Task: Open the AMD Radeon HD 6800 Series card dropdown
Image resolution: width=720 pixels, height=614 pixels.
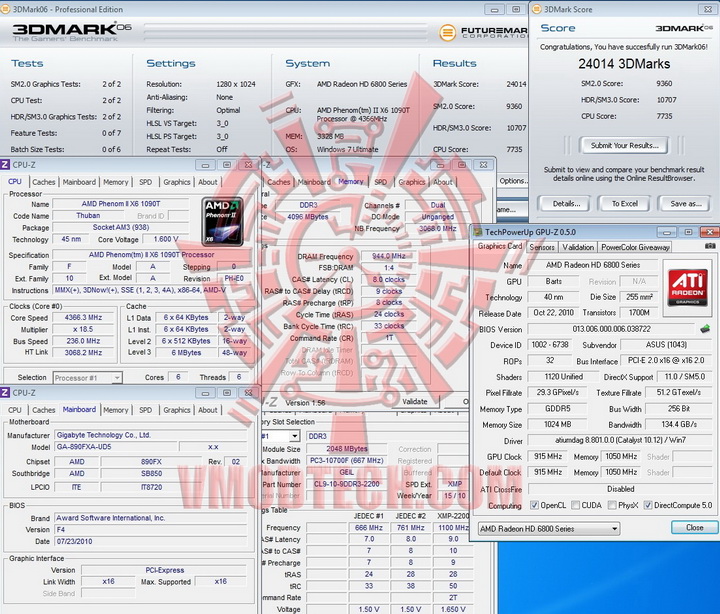Action: click(549, 529)
